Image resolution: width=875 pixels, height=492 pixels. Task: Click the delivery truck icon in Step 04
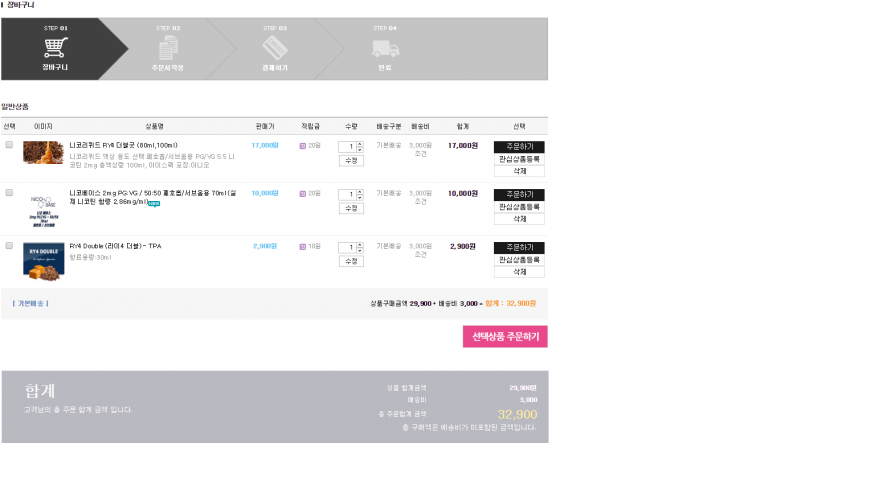385,48
